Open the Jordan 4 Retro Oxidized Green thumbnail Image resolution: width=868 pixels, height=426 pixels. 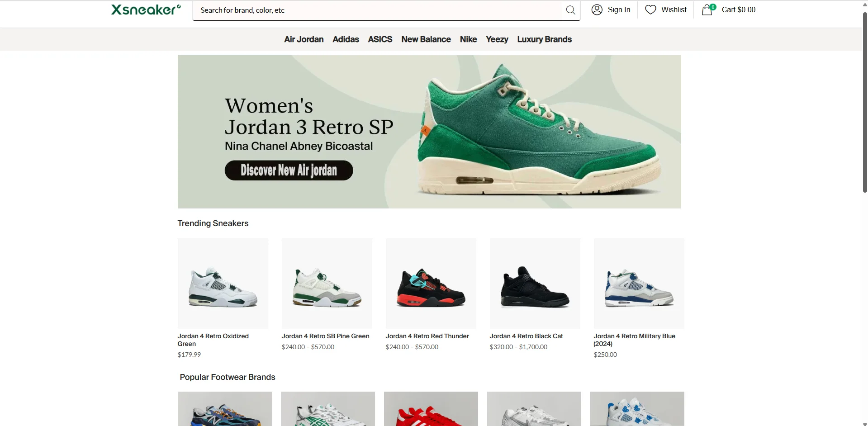223,284
